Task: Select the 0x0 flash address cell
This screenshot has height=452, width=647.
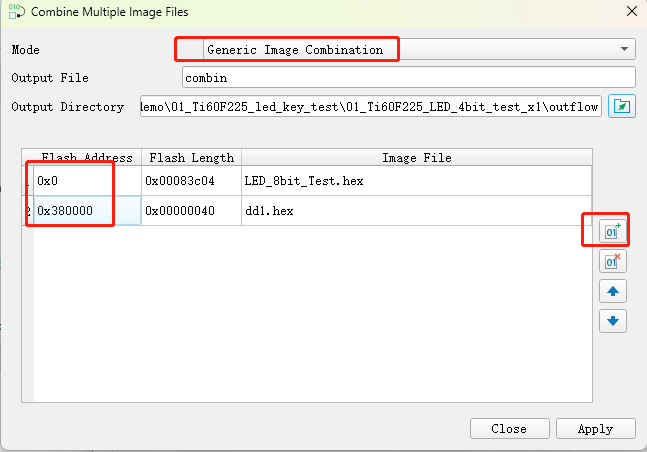Action: tap(86, 181)
